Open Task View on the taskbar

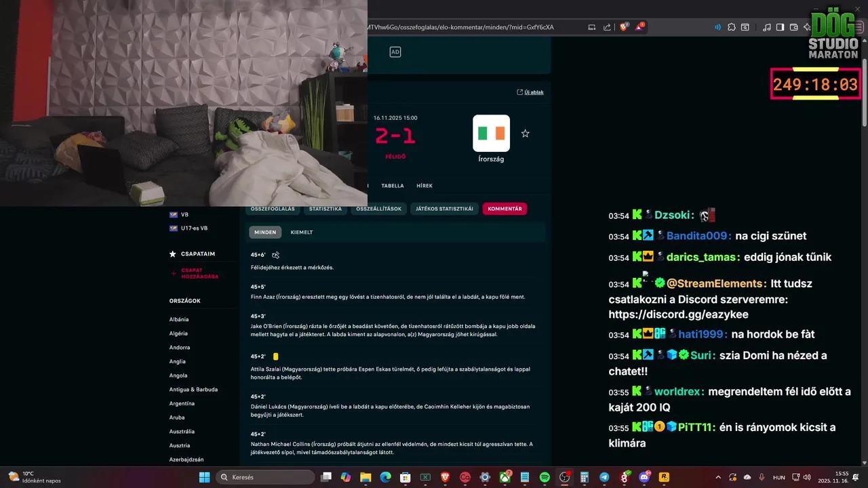(326, 477)
